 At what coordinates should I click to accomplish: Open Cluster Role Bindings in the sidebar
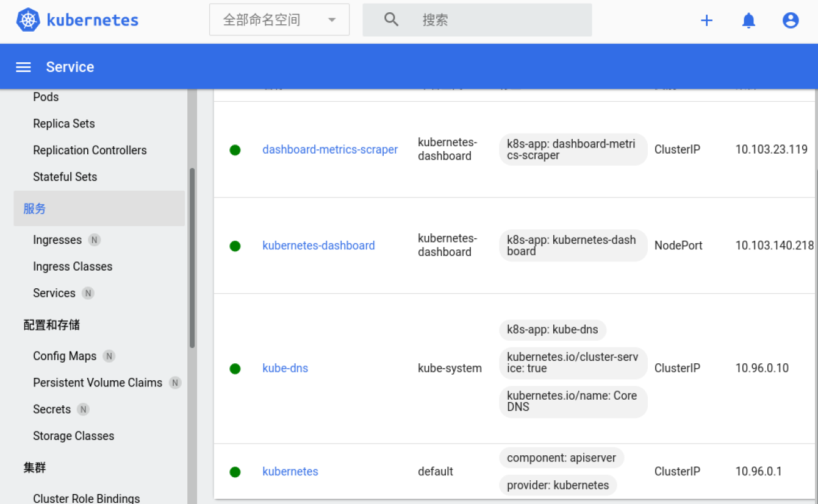click(x=87, y=498)
